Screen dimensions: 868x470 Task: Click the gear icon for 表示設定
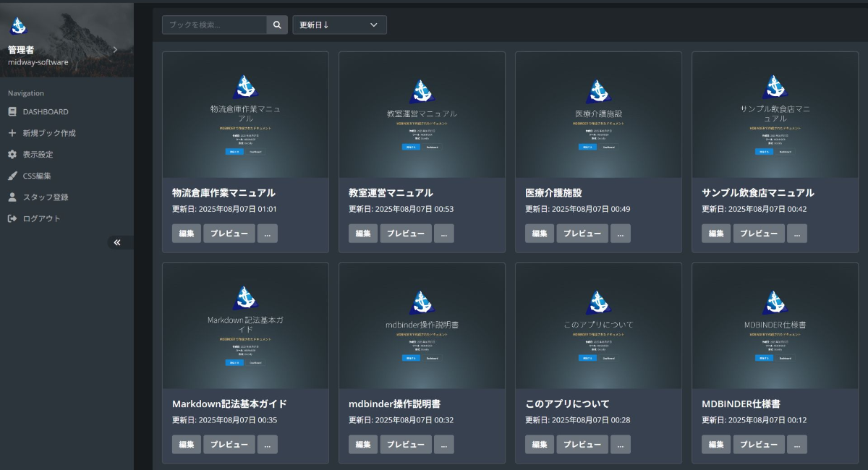tap(12, 155)
